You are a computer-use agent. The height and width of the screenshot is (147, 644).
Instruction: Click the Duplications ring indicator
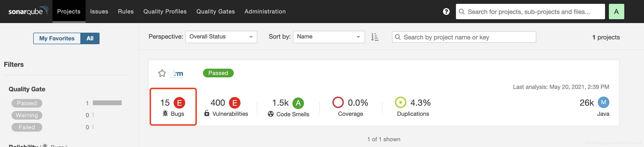400,102
